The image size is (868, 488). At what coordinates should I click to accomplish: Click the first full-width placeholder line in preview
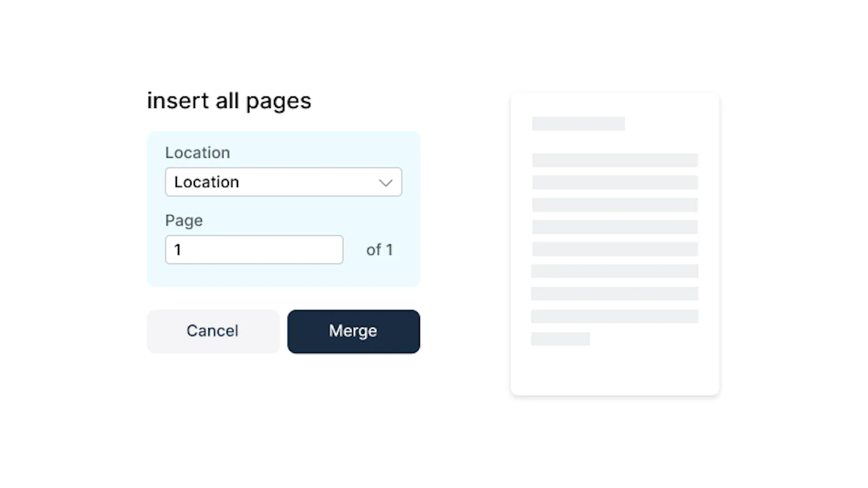[x=615, y=160]
